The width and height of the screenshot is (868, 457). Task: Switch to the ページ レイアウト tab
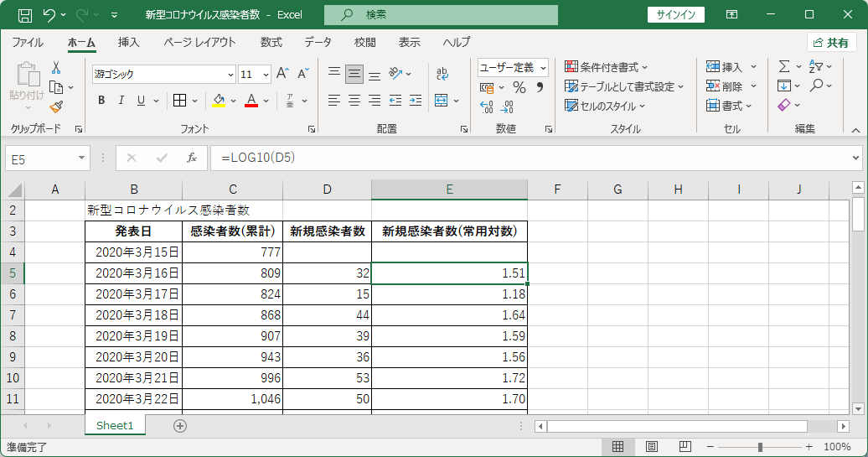pos(199,43)
